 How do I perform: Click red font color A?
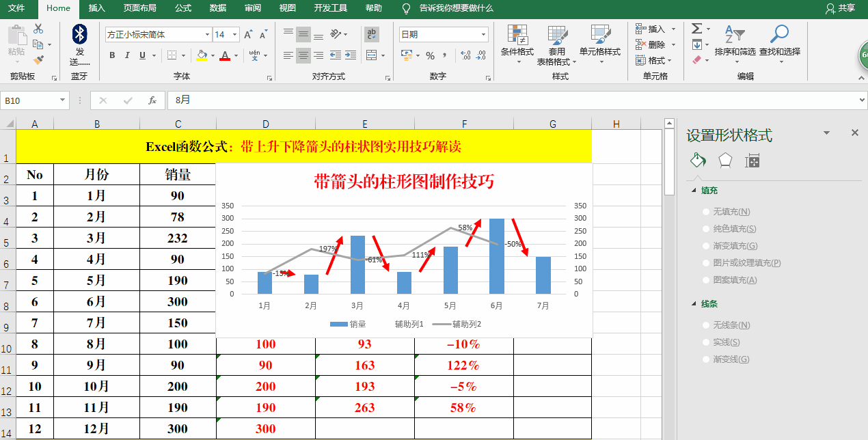click(x=225, y=55)
